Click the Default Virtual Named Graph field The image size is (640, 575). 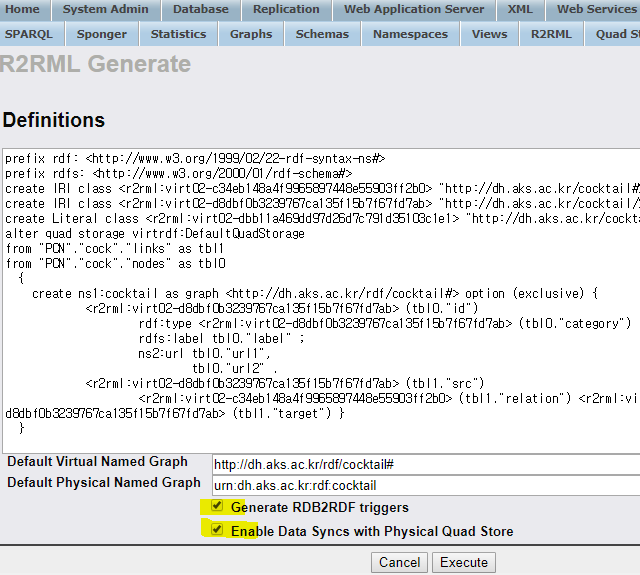(425, 464)
